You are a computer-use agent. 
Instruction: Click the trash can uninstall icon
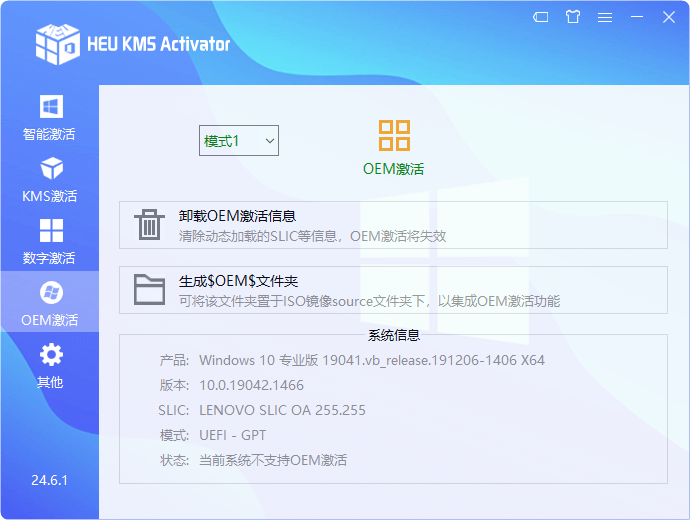point(149,224)
